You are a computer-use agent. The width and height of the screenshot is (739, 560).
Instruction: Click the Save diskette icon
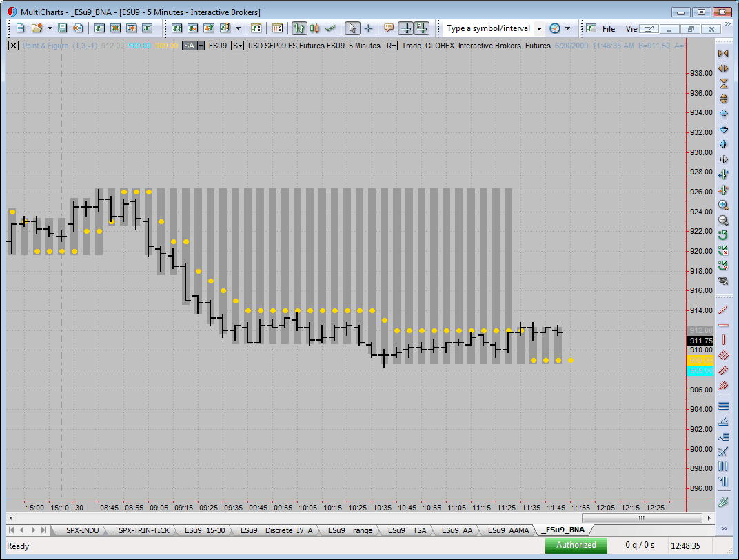pos(62,28)
